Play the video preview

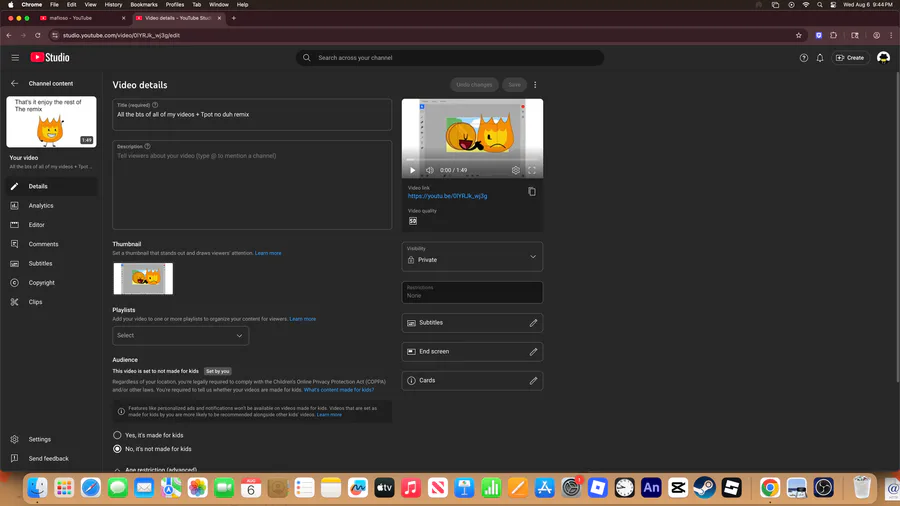pos(412,170)
